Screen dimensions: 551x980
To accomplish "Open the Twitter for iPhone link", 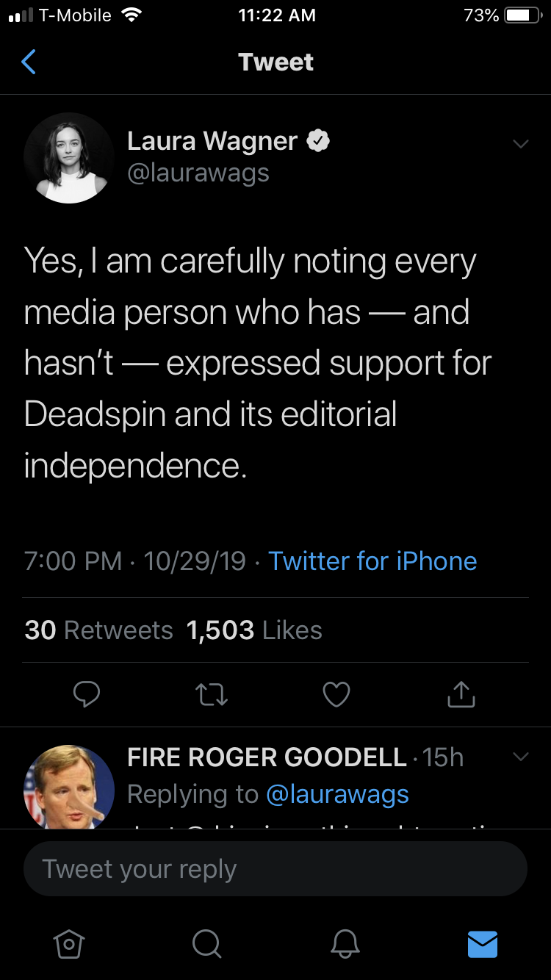I will [x=372, y=561].
